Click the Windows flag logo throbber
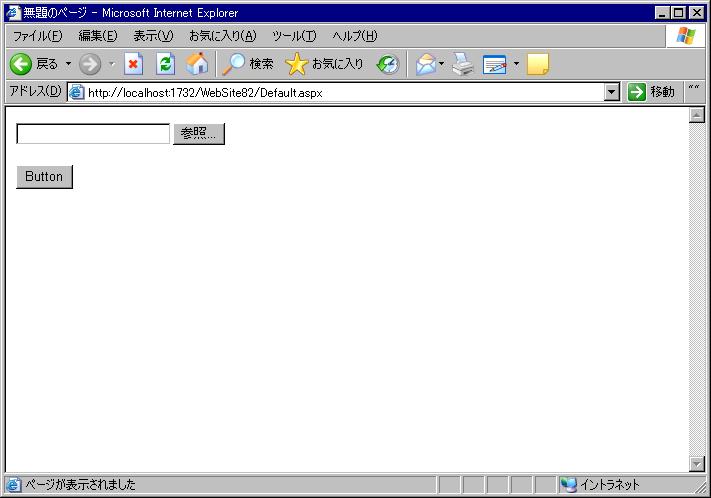Image resolution: width=711 pixels, height=498 pixels. pyautogui.click(x=686, y=35)
